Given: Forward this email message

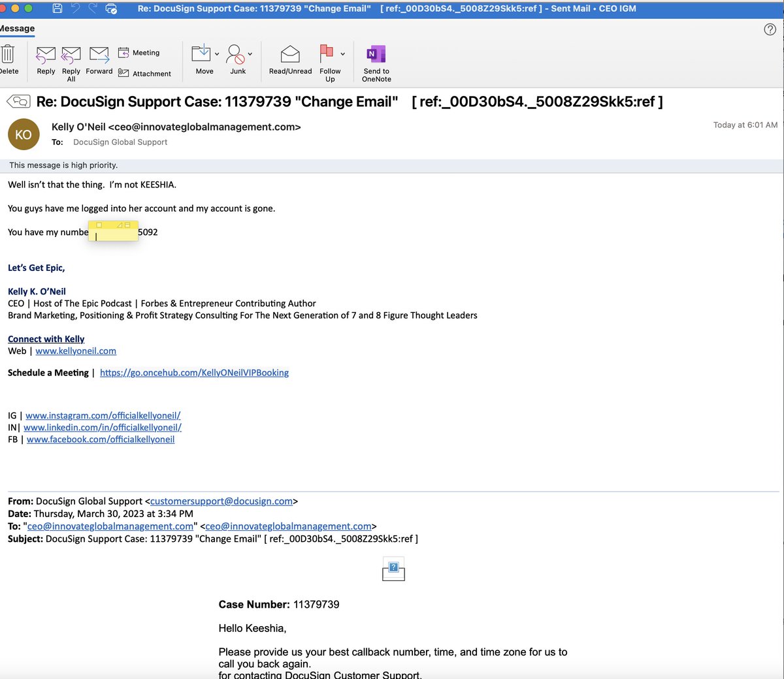Looking at the screenshot, I should coord(99,55).
